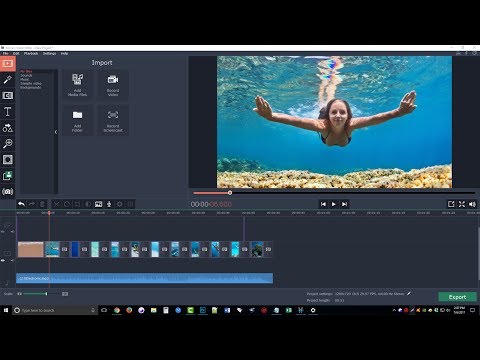Open the Transitions tab in the sidebar

tap(8, 96)
